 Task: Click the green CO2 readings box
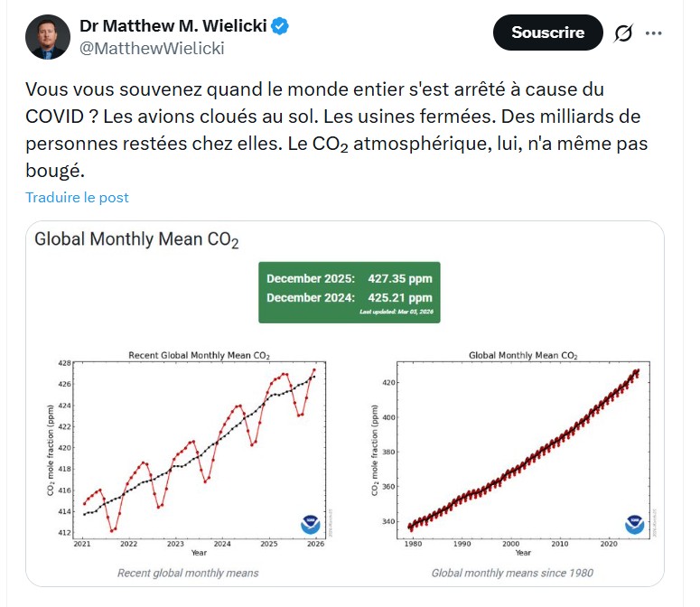coord(350,292)
